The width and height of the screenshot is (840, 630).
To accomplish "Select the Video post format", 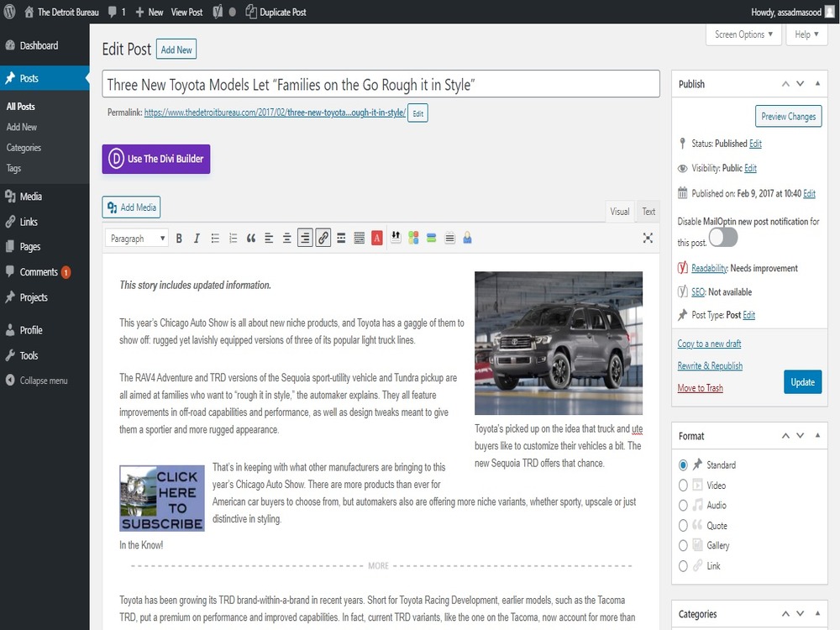I will click(683, 486).
